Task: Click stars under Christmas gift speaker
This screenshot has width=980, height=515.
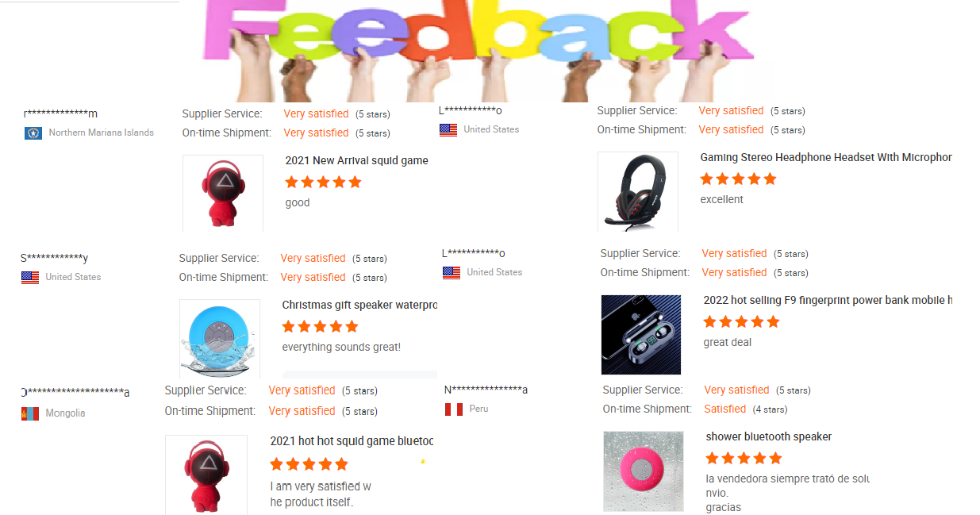Action: [320, 326]
